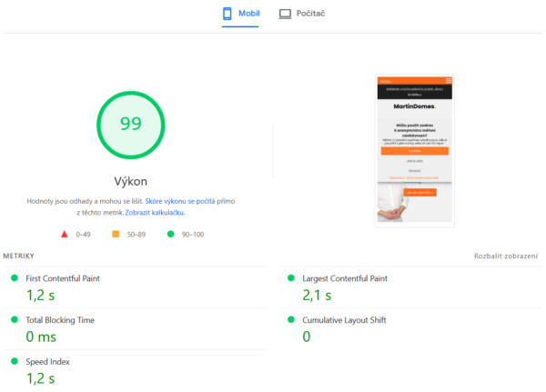Click the Total Blocking Time label

60,320
